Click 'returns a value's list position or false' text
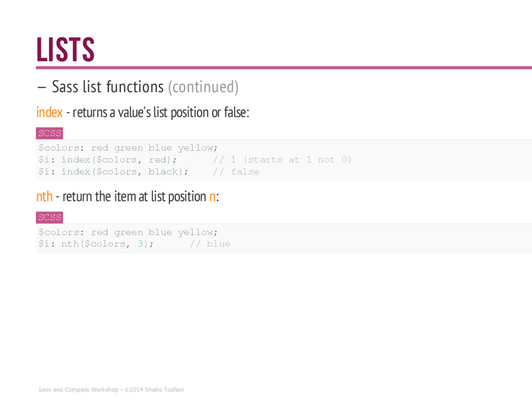532x411 pixels. [x=161, y=112]
